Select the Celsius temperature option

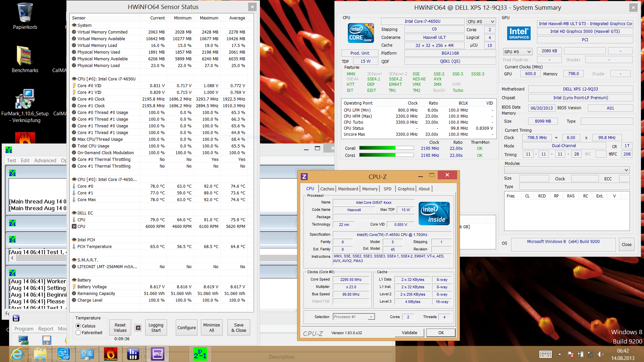coord(78,326)
